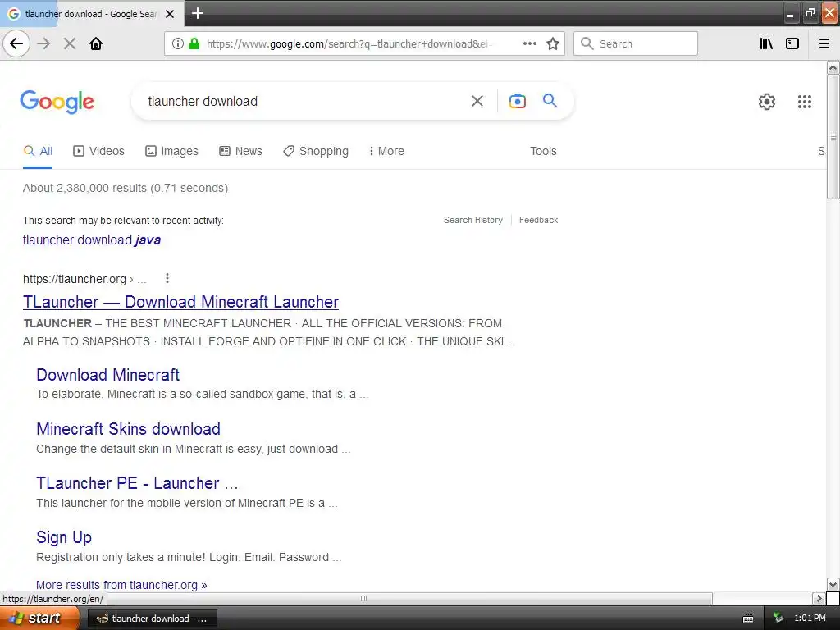Open the Download Minecraft sitelink
The image size is (840, 630).
tap(107, 375)
